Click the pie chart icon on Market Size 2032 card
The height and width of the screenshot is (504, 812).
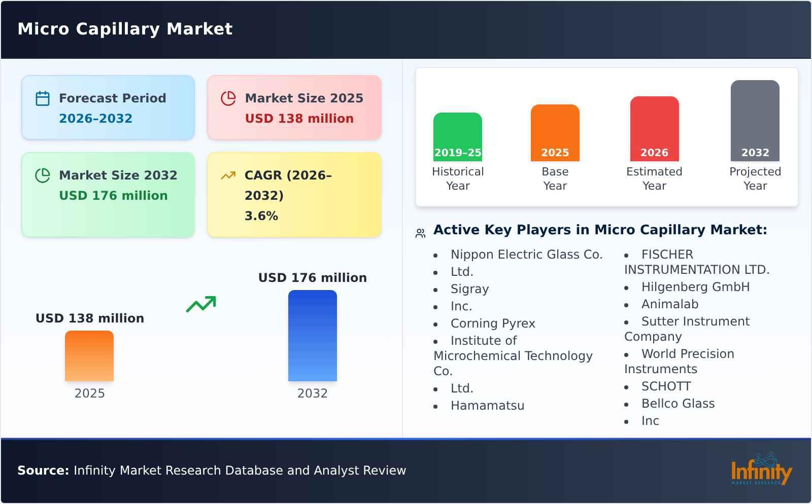click(43, 175)
